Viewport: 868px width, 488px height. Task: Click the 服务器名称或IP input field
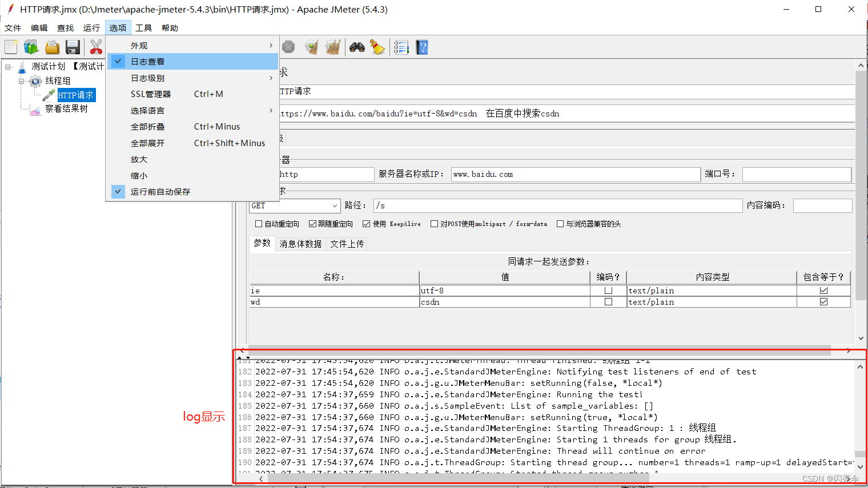pyautogui.click(x=576, y=174)
